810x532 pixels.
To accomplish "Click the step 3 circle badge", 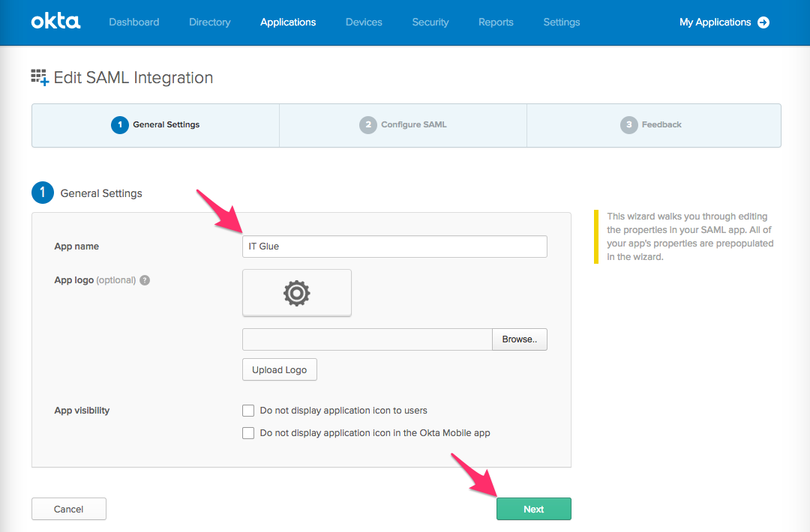I will [628, 124].
